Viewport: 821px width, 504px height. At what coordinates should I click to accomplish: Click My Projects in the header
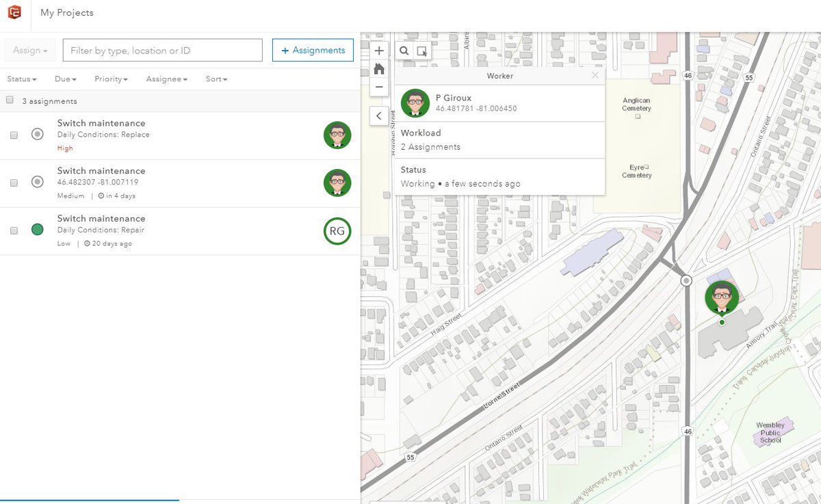[66, 12]
